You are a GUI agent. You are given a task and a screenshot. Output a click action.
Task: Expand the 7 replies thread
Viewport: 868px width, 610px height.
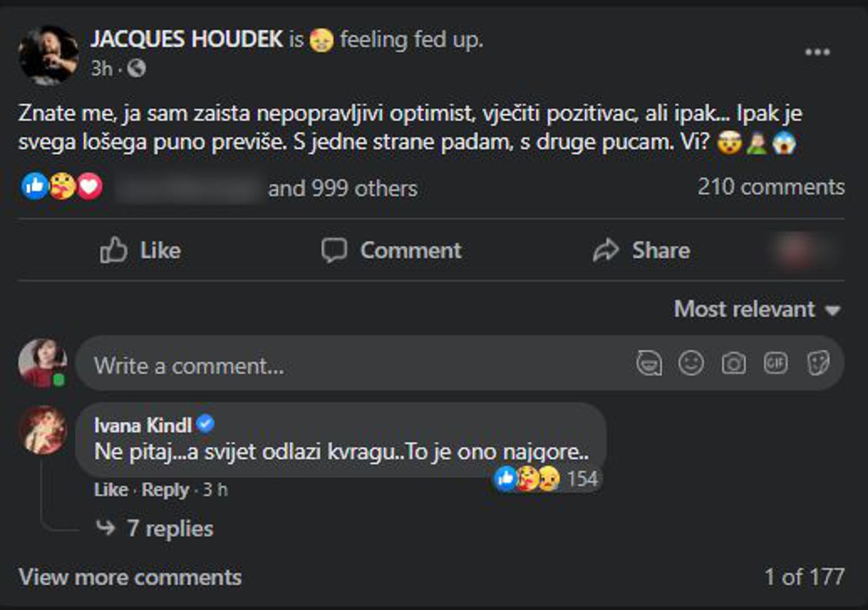coord(169,529)
